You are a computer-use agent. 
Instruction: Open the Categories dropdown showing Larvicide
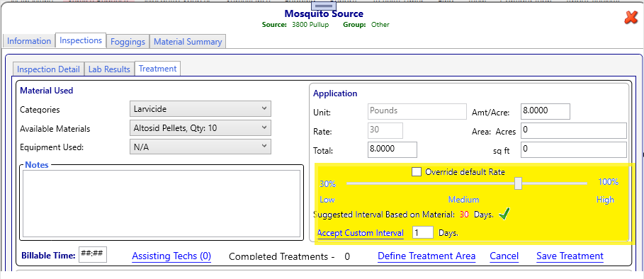tap(200, 109)
